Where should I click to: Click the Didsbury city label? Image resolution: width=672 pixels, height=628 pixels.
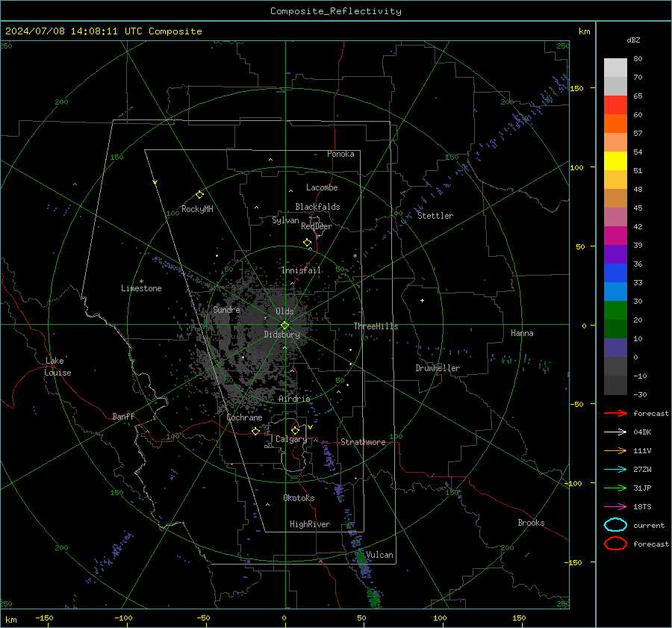281,335
